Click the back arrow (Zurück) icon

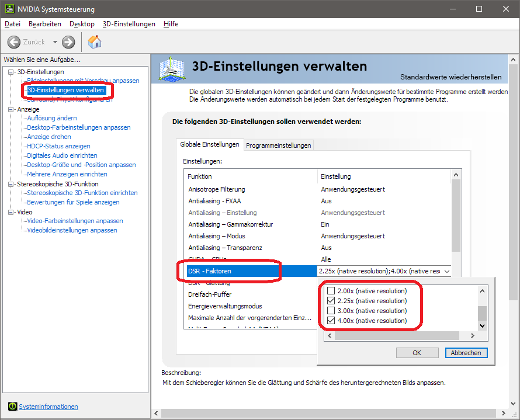14,42
